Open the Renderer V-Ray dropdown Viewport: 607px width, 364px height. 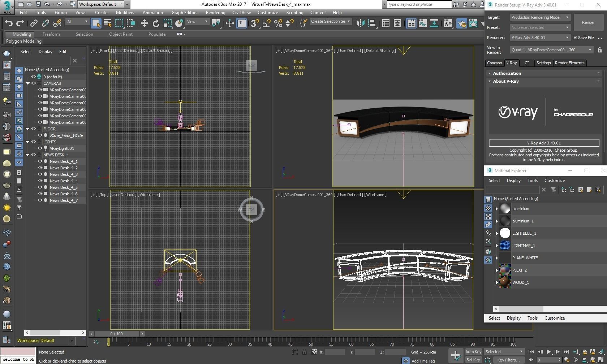coord(540,38)
